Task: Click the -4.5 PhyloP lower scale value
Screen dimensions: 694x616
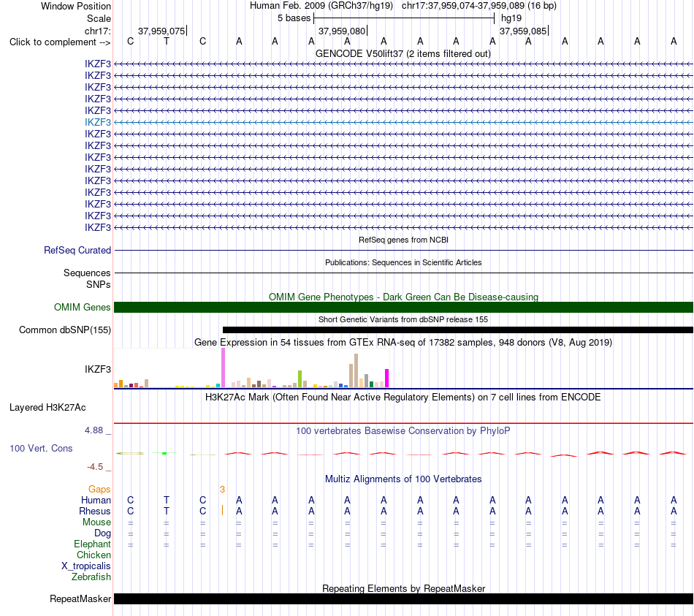Action: (x=95, y=467)
